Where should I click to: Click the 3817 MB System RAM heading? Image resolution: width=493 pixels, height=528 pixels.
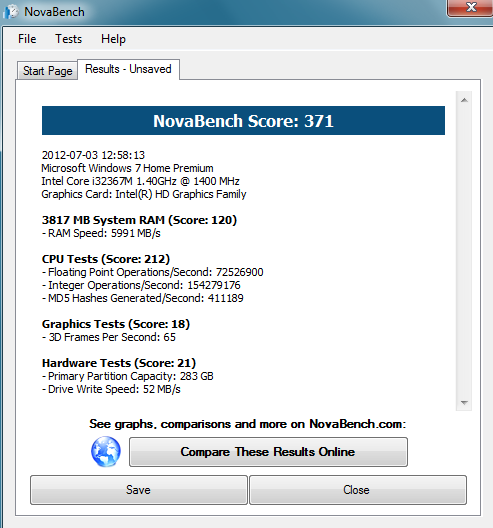coord(139,220)
